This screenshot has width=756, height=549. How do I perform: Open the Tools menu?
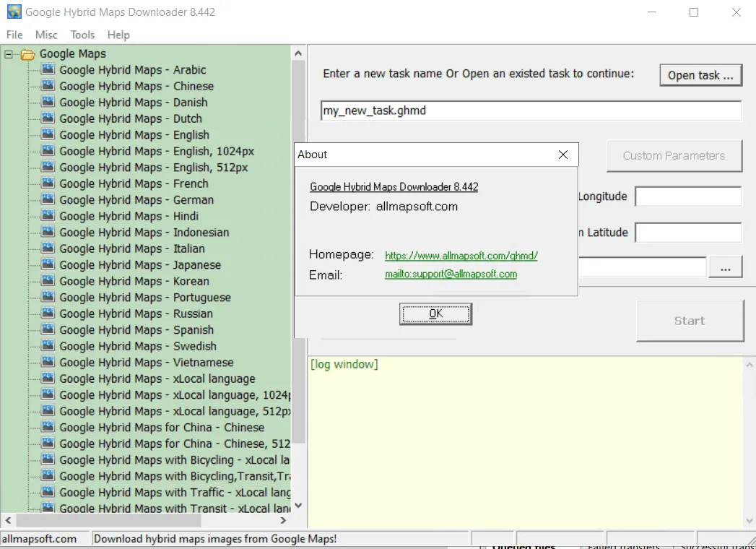[x=82, y=35]
